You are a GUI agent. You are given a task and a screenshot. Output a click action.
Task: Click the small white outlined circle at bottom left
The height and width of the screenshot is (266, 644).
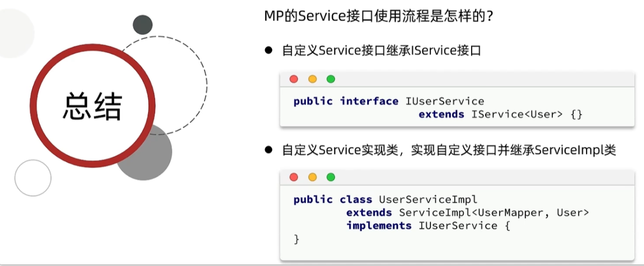tap(33, 178)
